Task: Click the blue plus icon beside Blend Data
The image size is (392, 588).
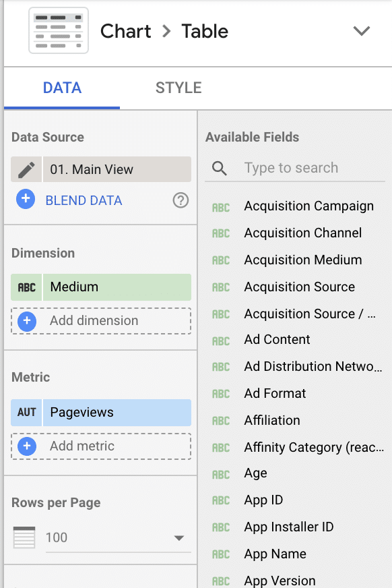Action: point(26,199)
